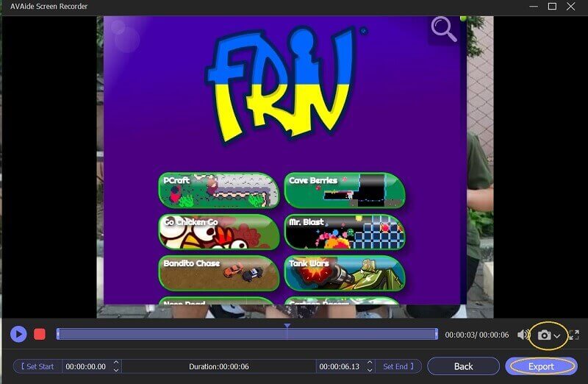The height and width of the screenshot is (384, 588).
Task: Take a snapshot with the camera icon
Action: click(544, 335)
